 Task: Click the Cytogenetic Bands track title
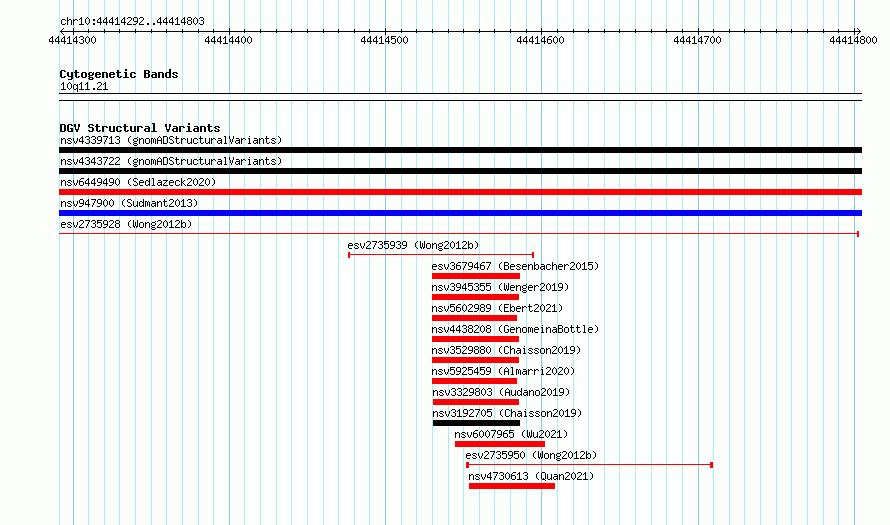point(119,74)
